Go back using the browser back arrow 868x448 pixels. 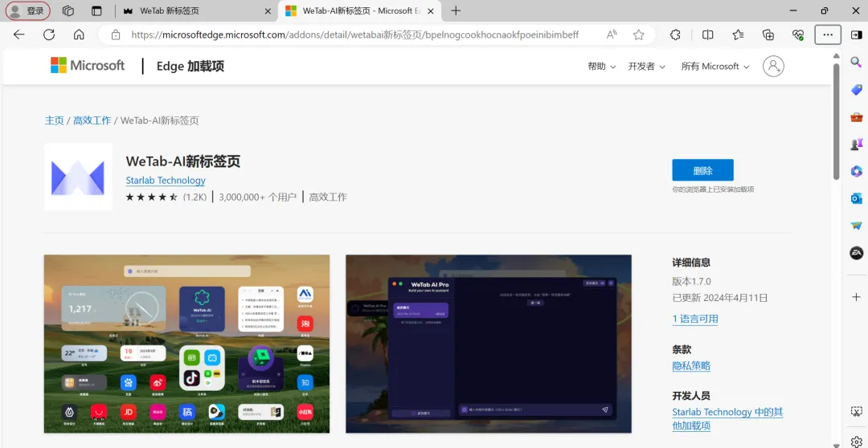(x=18, y=35)
